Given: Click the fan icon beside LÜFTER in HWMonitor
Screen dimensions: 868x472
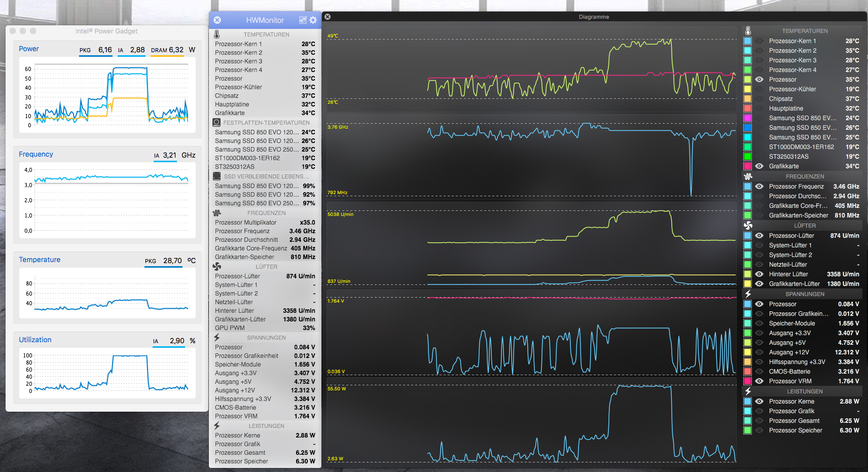Looking at the screenshot, I should pyautogui.click(x=217, y=267).
